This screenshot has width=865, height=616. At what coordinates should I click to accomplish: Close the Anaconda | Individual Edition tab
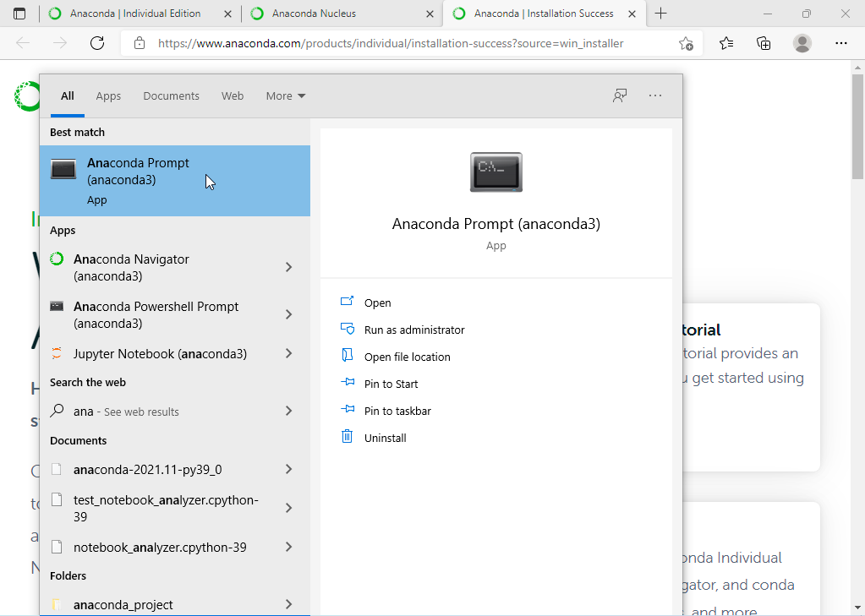click(227, 14)
